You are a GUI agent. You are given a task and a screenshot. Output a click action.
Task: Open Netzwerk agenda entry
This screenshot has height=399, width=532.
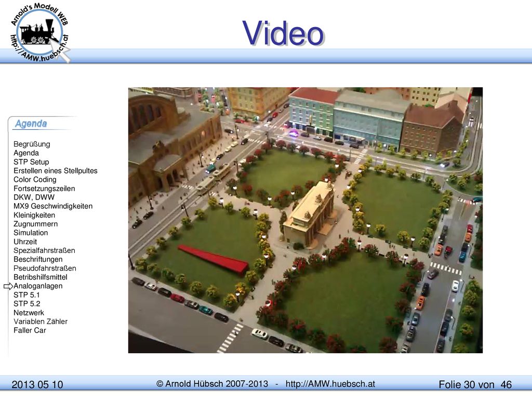pos(29,312)
